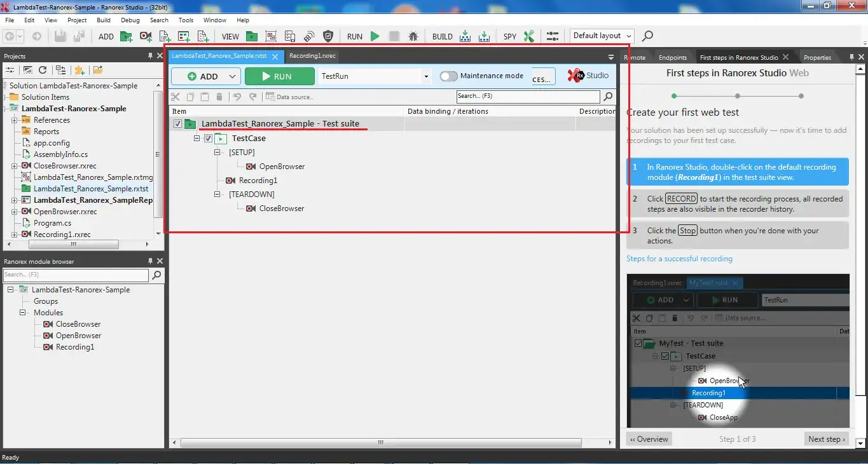Click the Delete icon in the test suite toolbar
The width and height of the screenshot is (868, 464).
(x=219, y=97)
